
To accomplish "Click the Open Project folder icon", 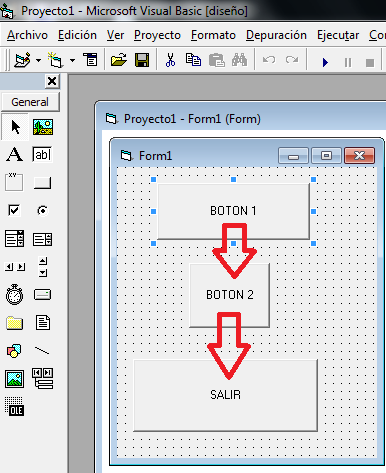I will 119,60.
